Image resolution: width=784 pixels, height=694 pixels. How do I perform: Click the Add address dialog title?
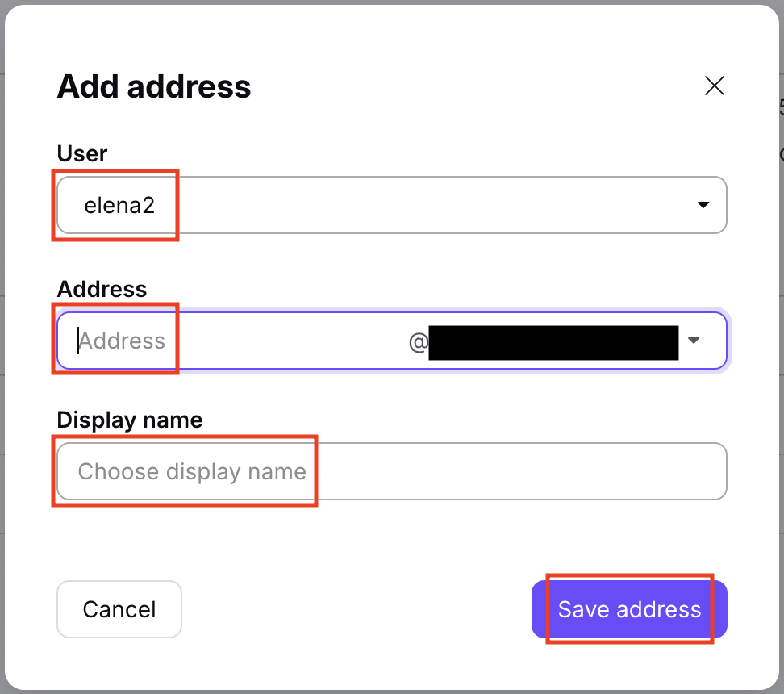153,86
